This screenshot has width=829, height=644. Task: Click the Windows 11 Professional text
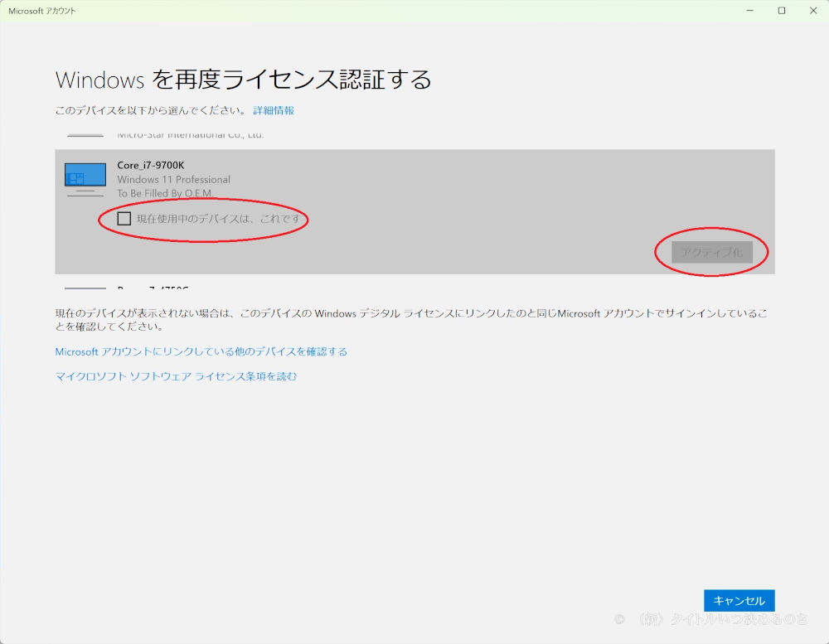173,180
